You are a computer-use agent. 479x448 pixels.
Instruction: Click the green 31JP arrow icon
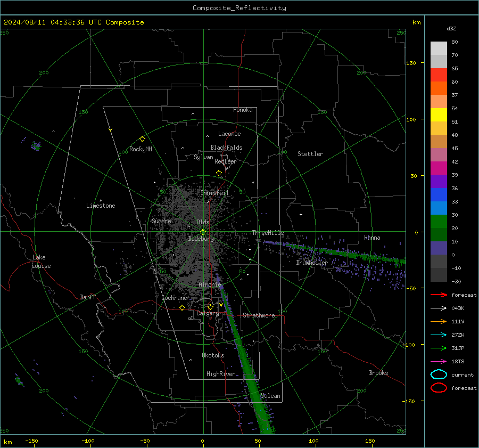[439, 348]
